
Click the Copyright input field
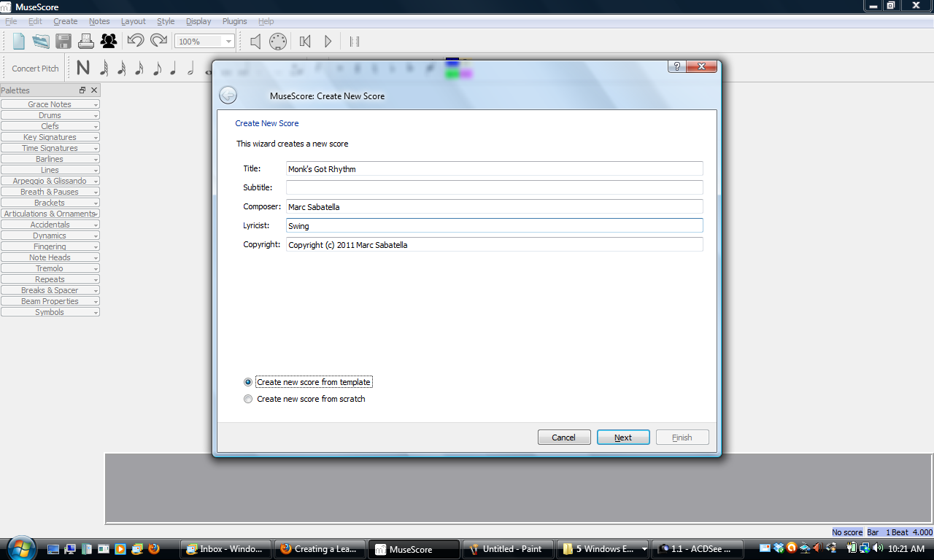tap(495, 244)
